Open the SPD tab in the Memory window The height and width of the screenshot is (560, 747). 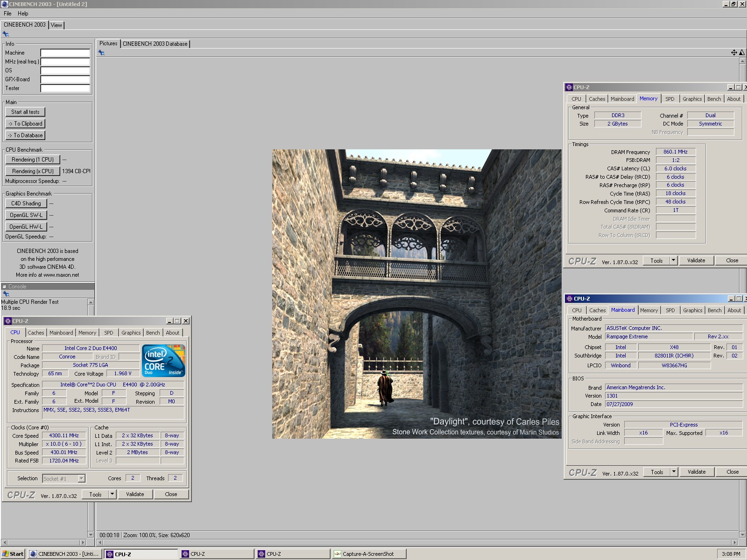(x=670, y=99)
